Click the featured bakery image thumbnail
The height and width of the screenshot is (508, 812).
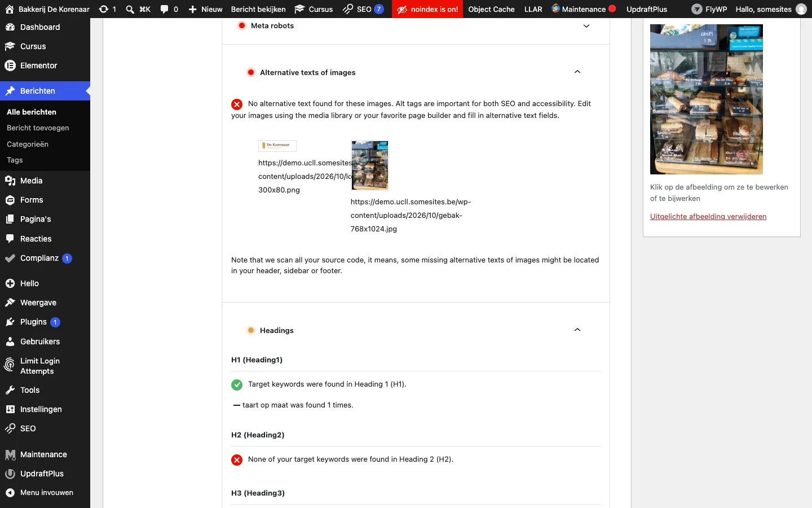click(x=707, y=99)
